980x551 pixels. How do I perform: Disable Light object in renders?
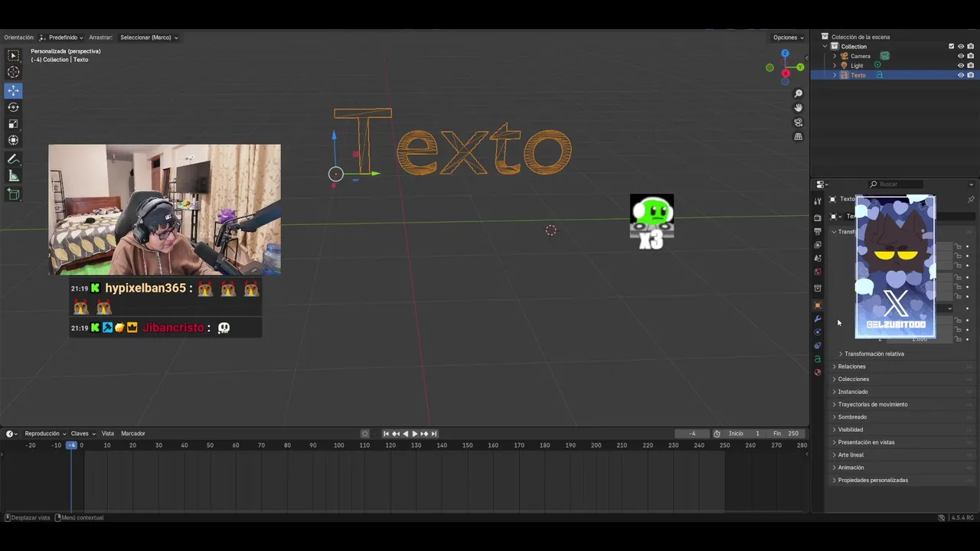tap(971, 66)
